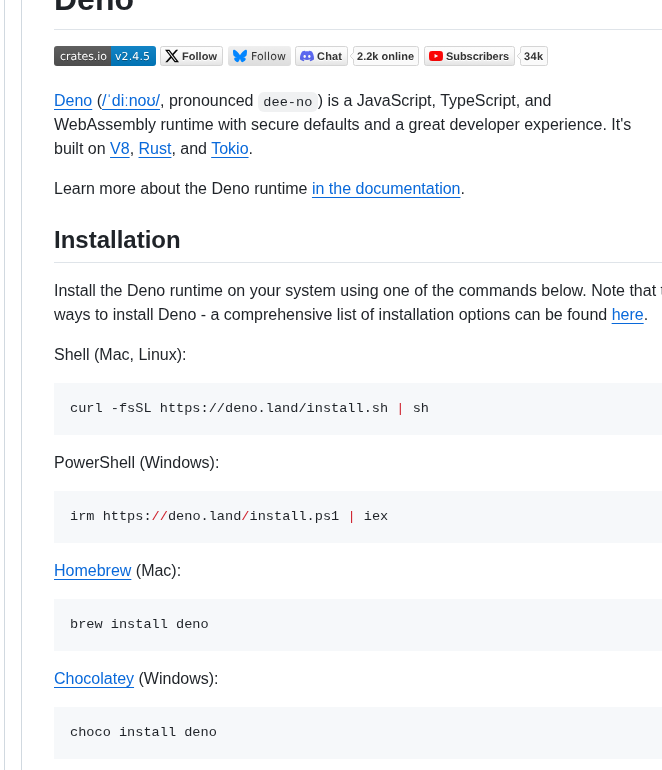Image resolution: width=662 pixels, height=770 pixels.
Task: Click the 'brew install deno' command
Action: (x=139, y=624)
